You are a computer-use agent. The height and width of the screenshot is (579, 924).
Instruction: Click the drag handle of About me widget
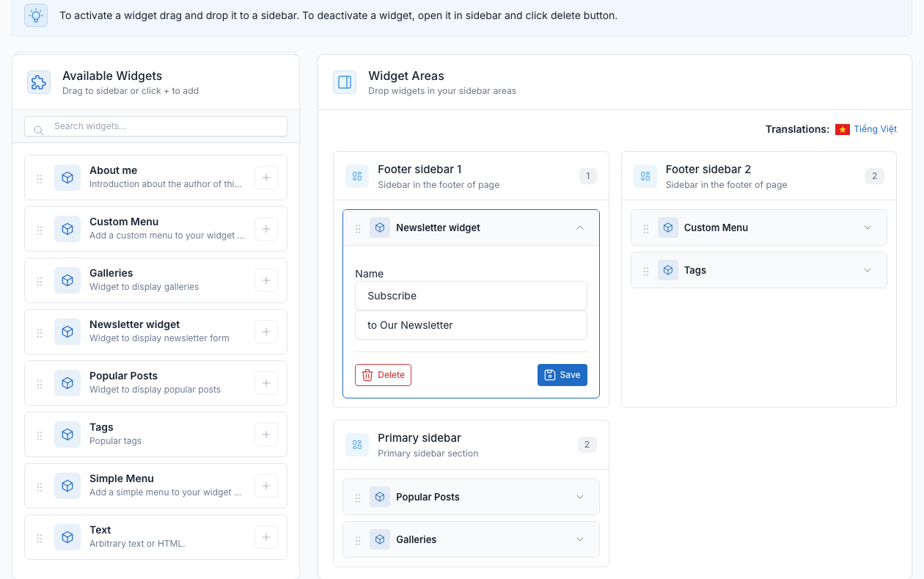point(40,178)
